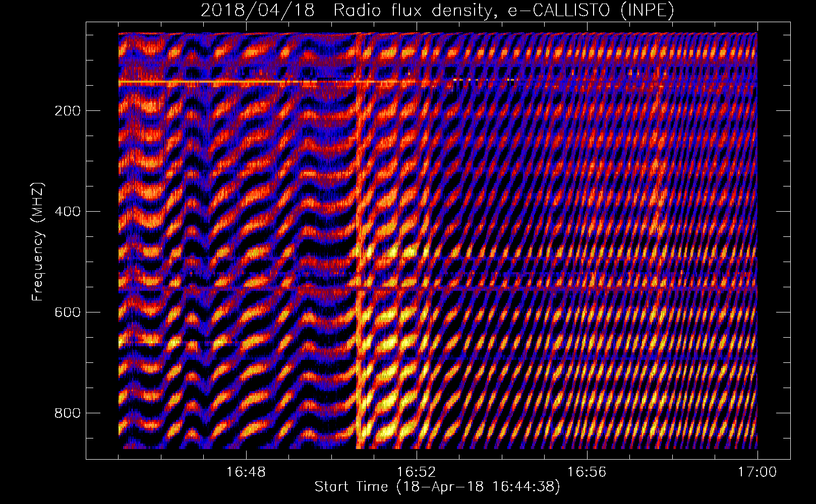
Task: Click the '400' frequency tick label
Action: point(68,212)
